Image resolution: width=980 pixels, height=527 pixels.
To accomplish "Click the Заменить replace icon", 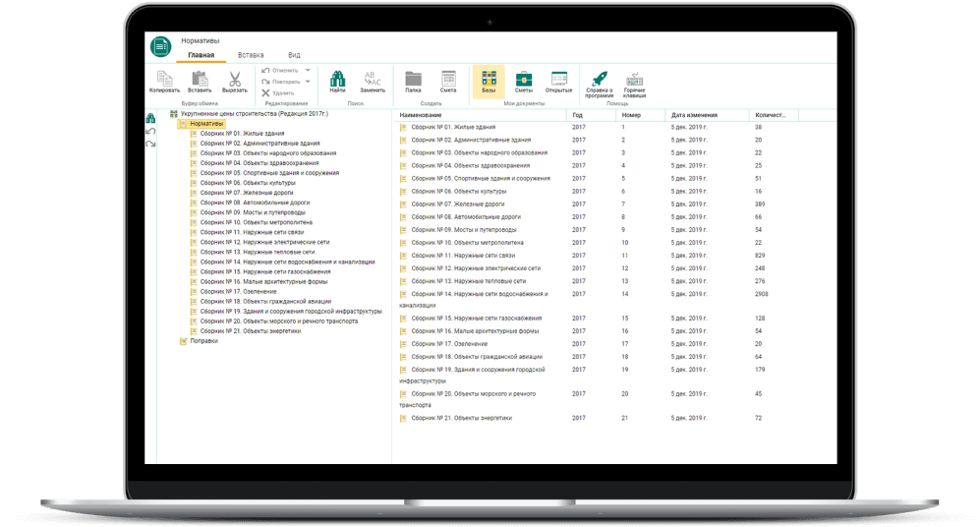I will tap(373, 78).
